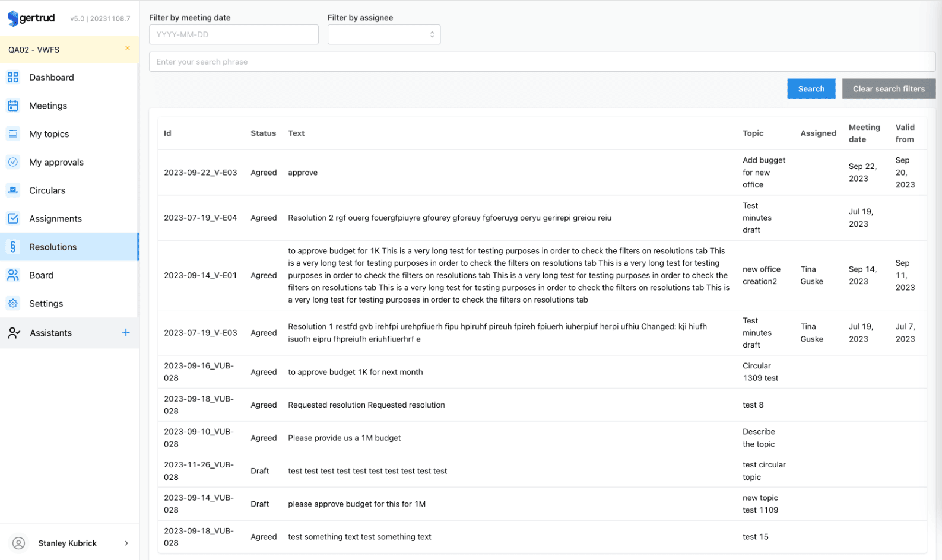942x560 pixels.
Task: Click the My approvals checkmark icon
Action: tap(13, 162)
